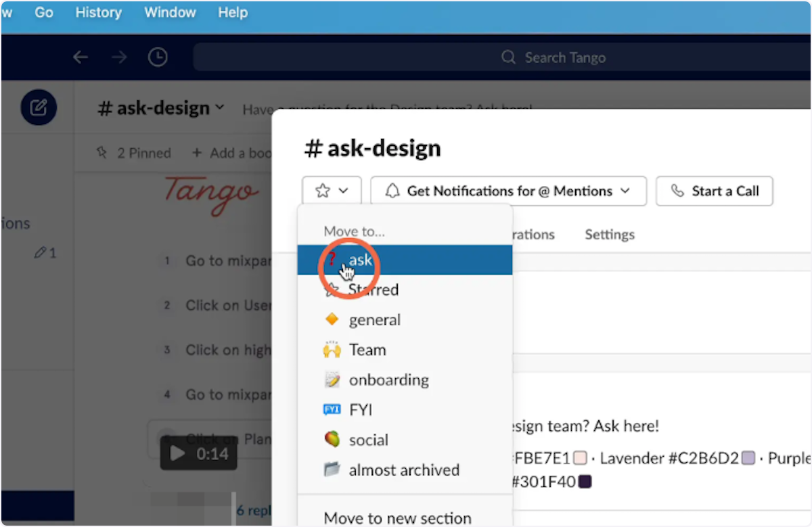Click the Start a Call button
Image resolution: width=812 pixels, height=527 pixels.
(x=715, y=191)
